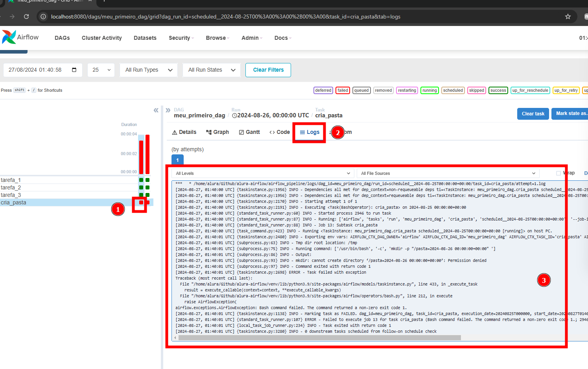
Task: Switch to the Details tab
Action: click(184, 132)
